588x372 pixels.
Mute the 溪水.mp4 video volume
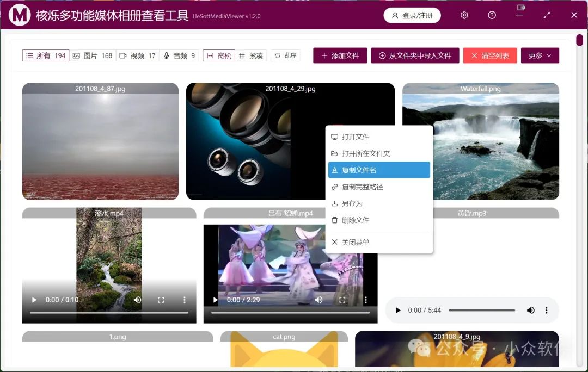[138, 300]
